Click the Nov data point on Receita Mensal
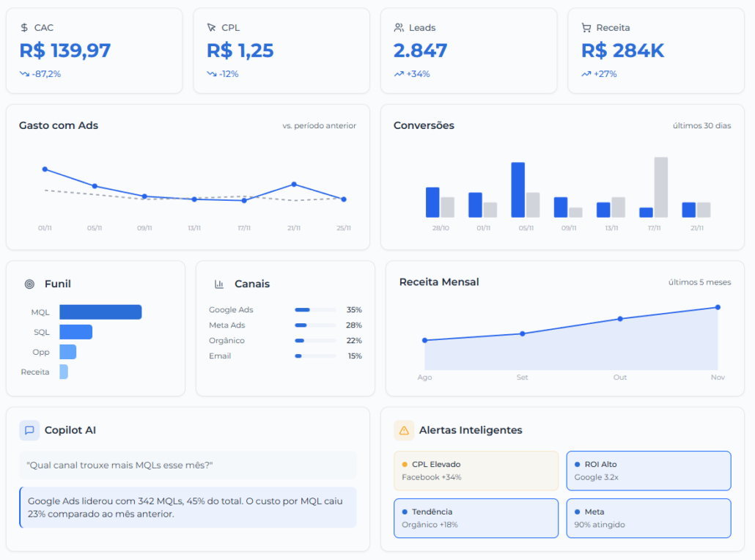The height and width of the screenshot is (560, 755). [x=718, y=307]
